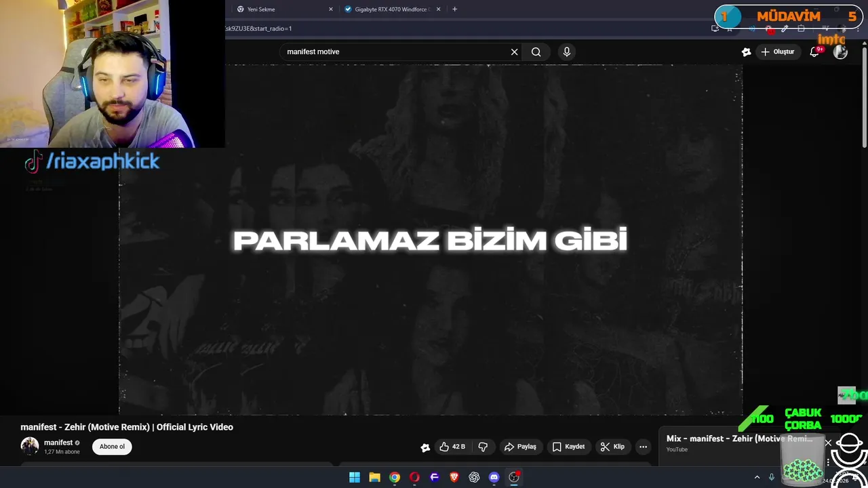This screenshot has width=868, height=488.
Task: Save the video with Kaydet
Action: coord(568,447)
